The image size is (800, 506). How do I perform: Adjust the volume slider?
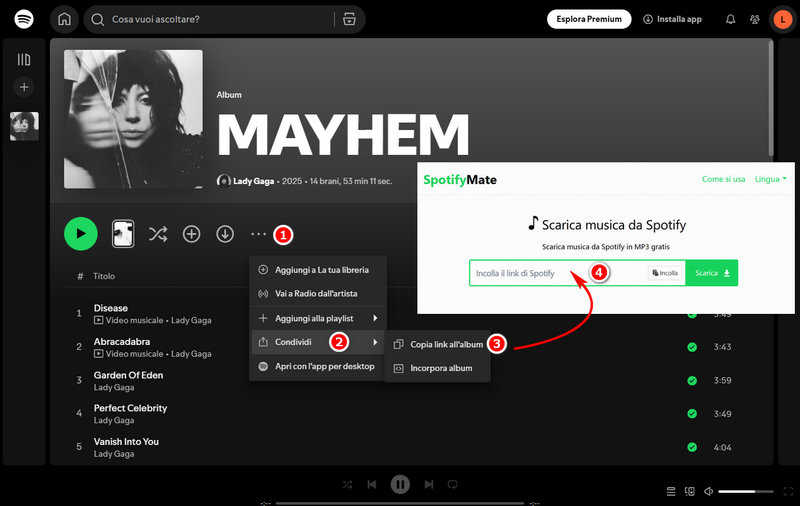coord(746,492)
